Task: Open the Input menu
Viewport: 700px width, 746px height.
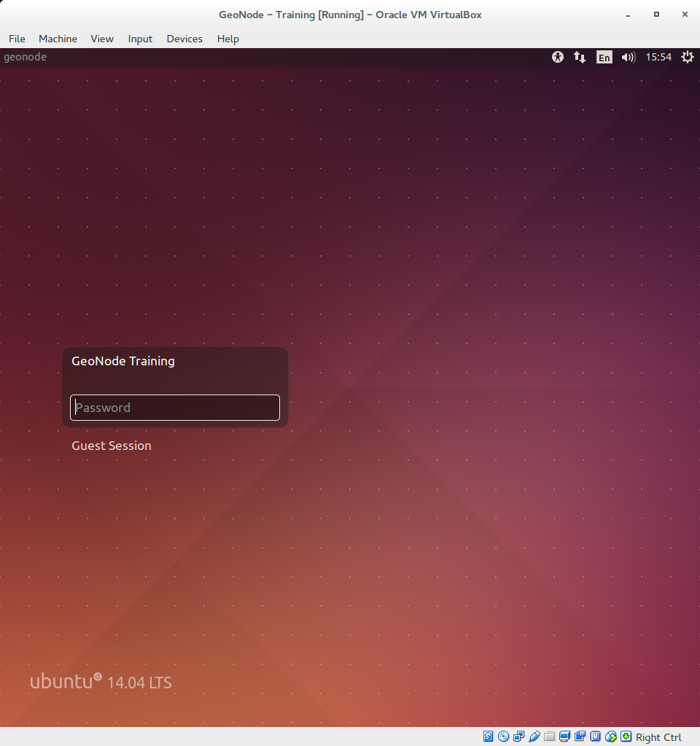Action: click(140, 39)
